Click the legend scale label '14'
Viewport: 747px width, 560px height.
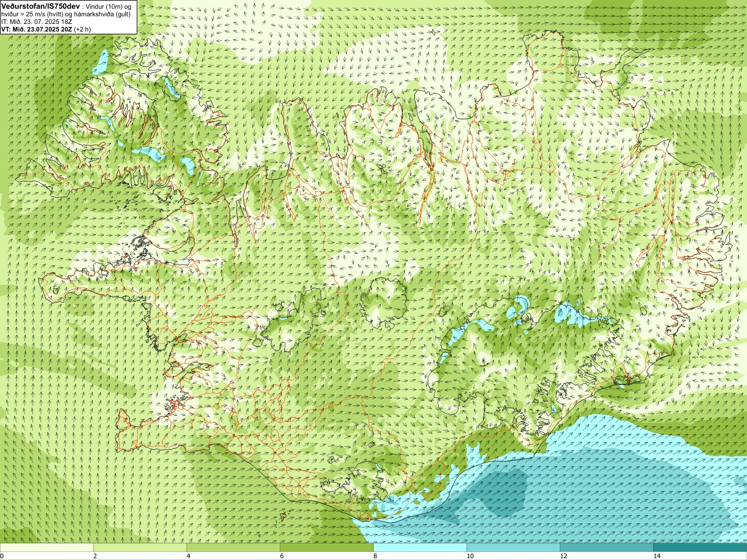[657, 556]
